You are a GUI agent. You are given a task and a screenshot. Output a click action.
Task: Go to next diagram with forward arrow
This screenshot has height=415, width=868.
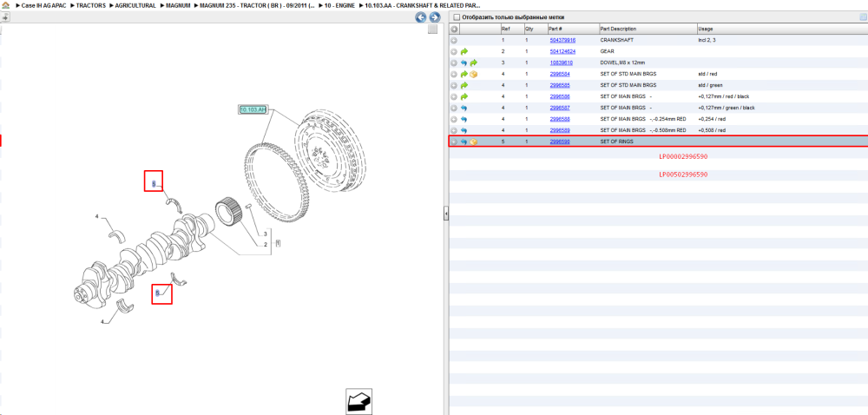(x=435, y=17)
